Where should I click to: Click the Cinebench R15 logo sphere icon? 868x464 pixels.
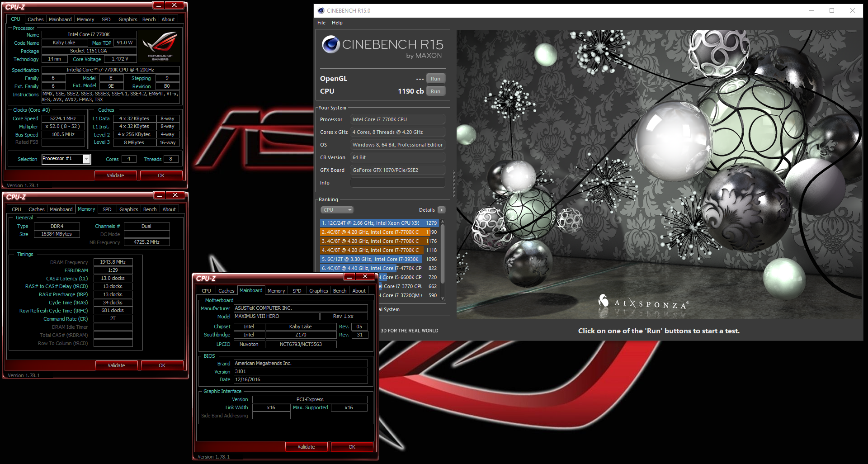click(330, 44)
